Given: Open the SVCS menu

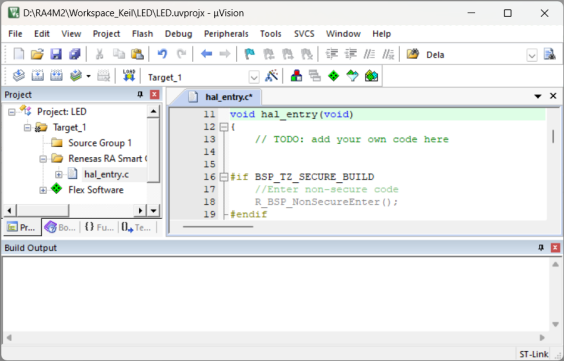Looking at the screenshot, I should click(x=304, y=34).
